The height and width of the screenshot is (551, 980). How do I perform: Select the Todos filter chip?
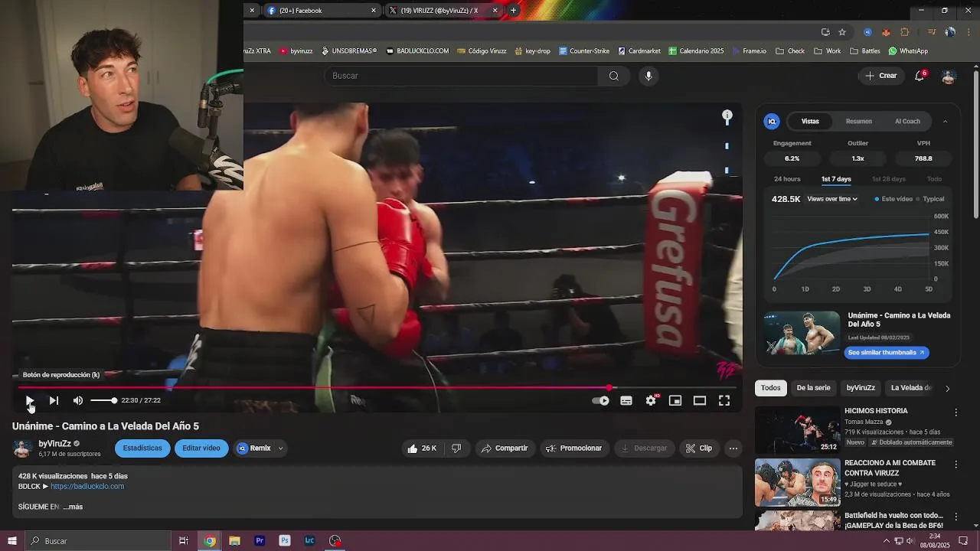(x=771, y=388)
